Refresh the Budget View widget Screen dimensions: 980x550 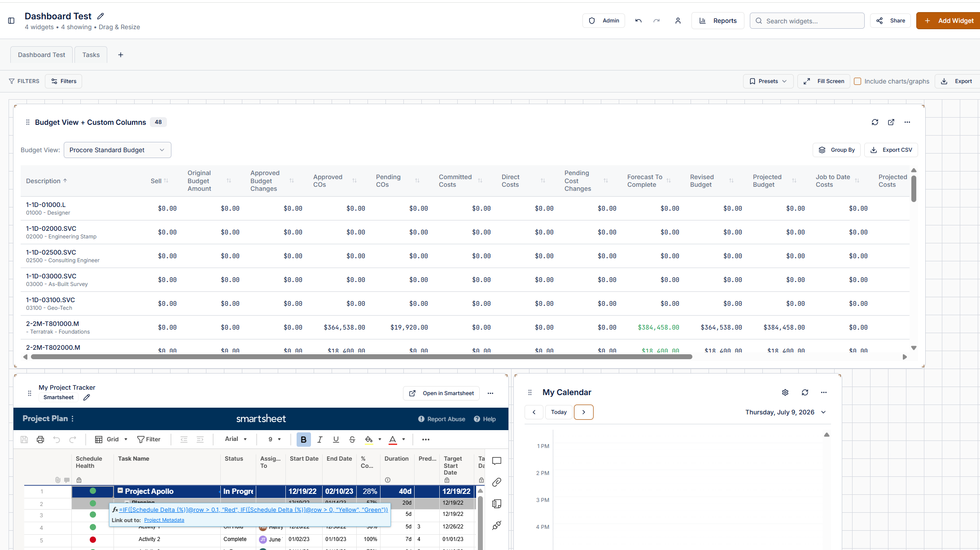(875, 122)
